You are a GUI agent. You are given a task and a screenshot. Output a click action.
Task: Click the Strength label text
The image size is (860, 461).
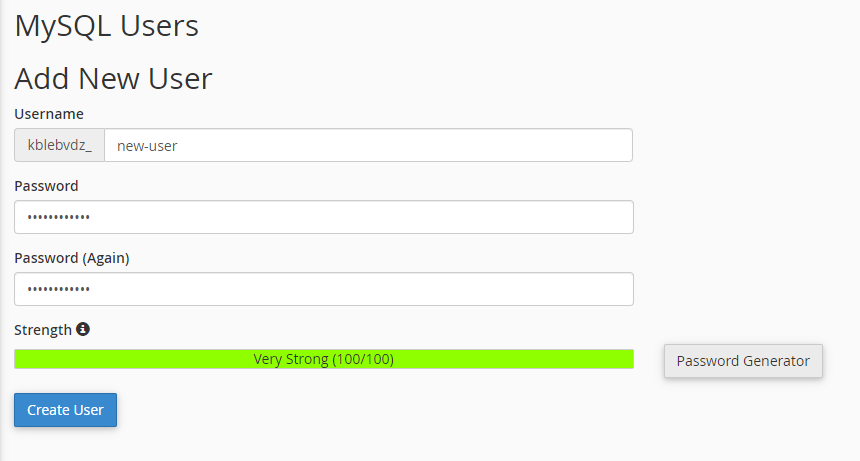[x=43, y=330]
